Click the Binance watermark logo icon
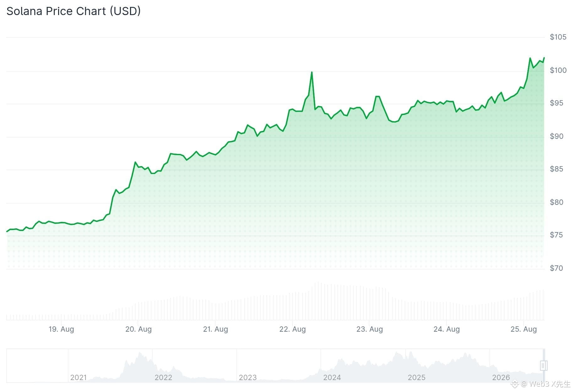The height and width of the screenshot is (392, 573). coord(515,384)
